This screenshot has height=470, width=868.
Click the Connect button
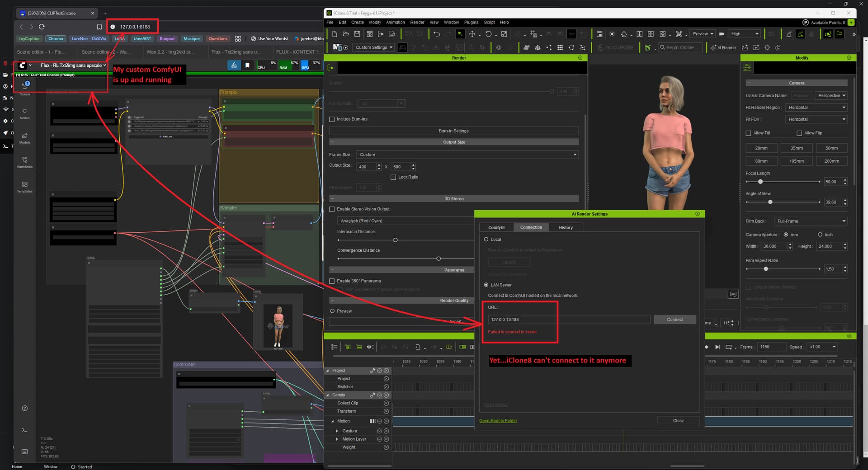pyautogui.click(x=675, y=320)
